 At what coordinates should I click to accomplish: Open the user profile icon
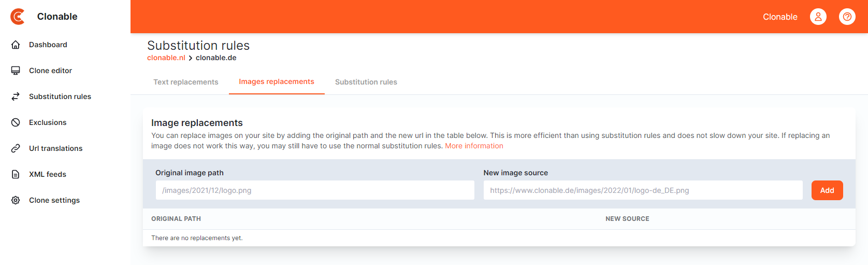point(818,17)
